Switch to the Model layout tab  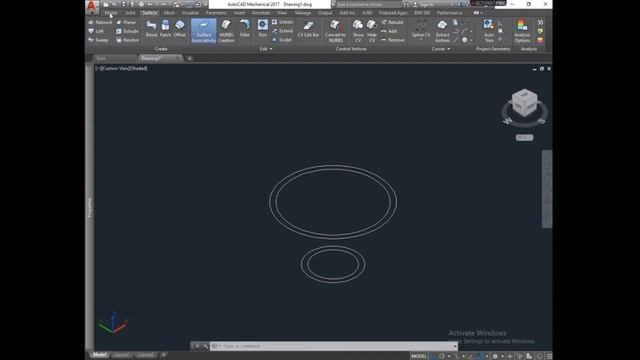pos(99,355)
